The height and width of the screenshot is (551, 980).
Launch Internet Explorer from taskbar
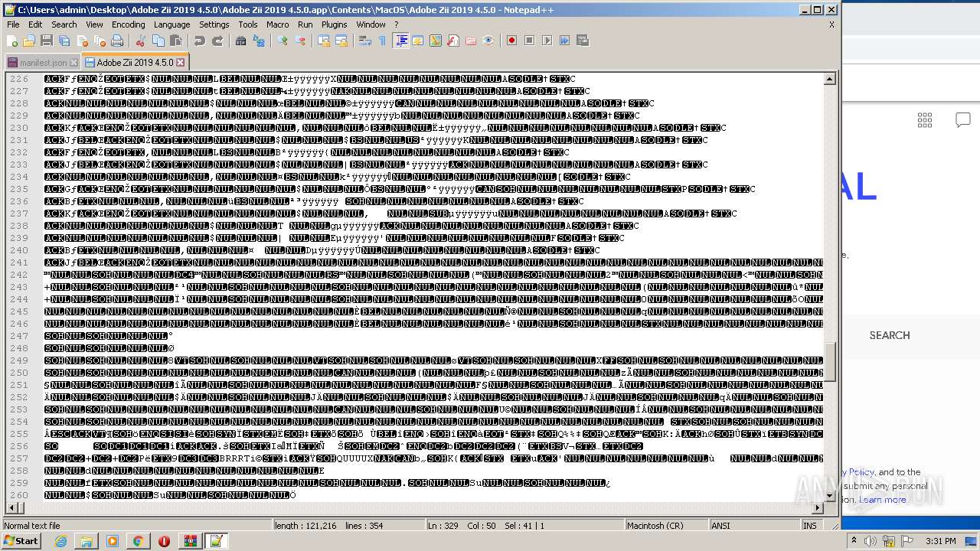tap(60, 541)
